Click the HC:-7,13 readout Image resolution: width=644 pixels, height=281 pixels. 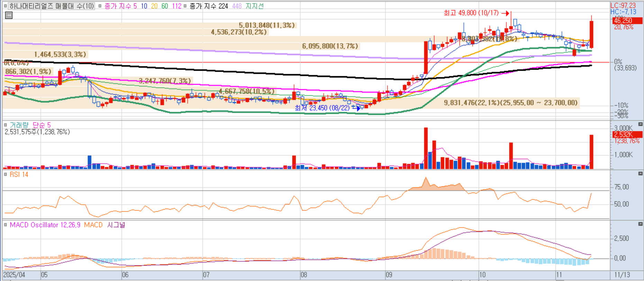[623, 12]
